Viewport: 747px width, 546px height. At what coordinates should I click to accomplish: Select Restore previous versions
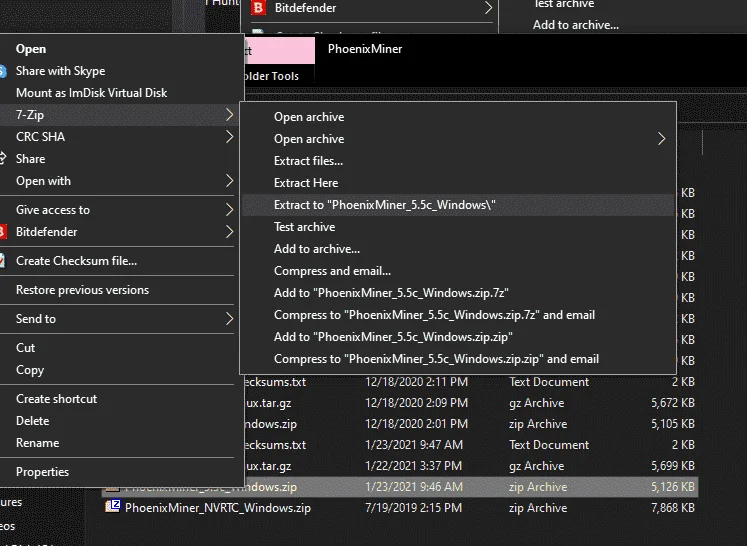point(119,290)
